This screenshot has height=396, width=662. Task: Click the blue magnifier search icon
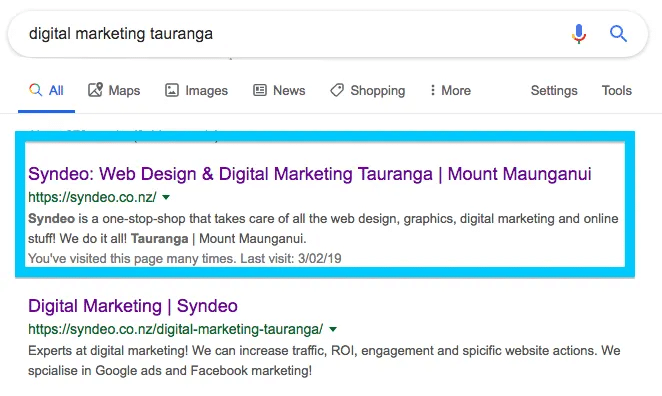pyautogui.click(x=618, y=34)
